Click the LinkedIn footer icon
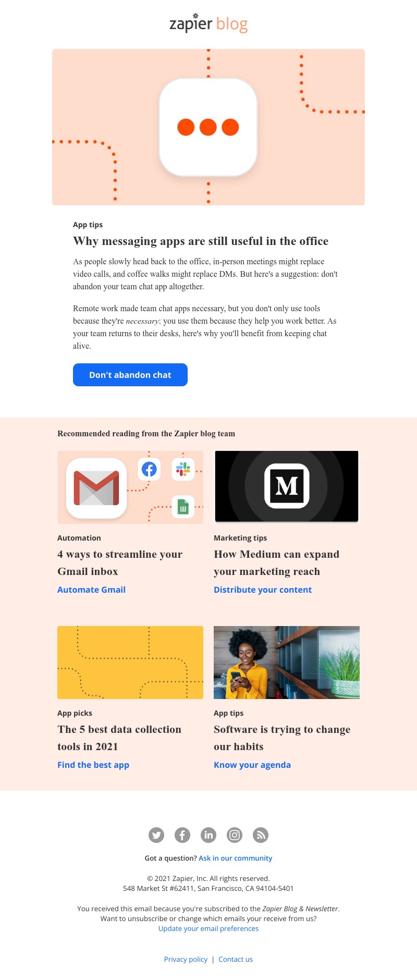 (x=208, y=835)
